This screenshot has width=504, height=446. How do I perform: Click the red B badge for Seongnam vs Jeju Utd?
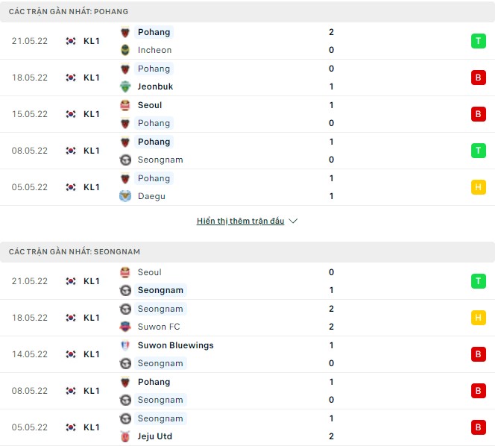[x=478, y=427]
